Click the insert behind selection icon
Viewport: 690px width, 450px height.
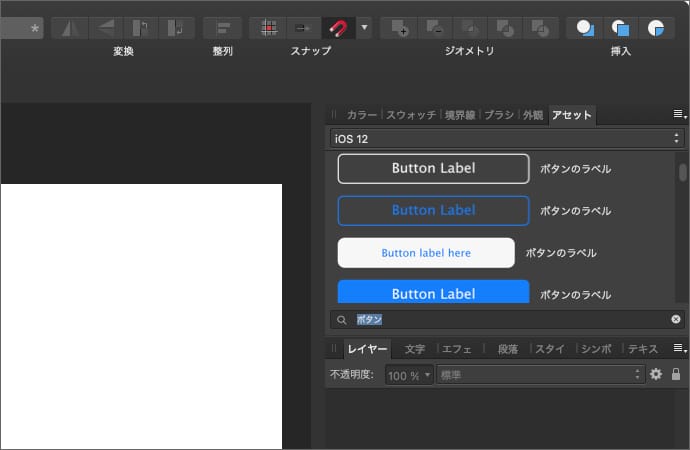point(585,28)
